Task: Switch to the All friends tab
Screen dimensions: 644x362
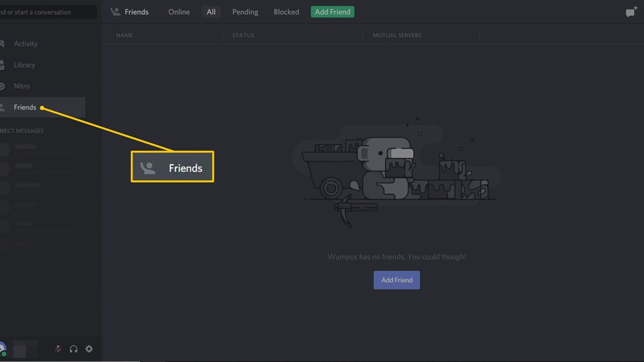Action: coord(211,12)
